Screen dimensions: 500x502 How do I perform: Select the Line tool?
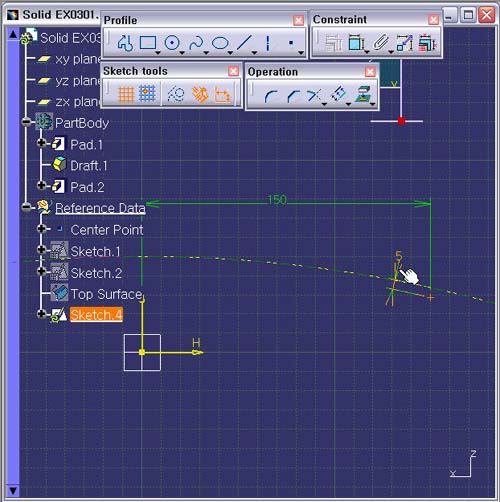[244, 43]
